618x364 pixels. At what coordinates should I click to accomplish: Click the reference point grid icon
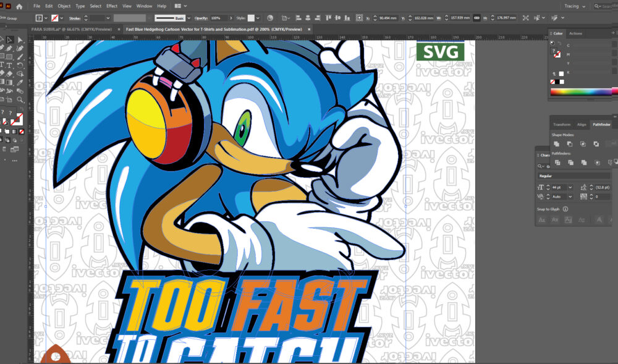(359, 18)
